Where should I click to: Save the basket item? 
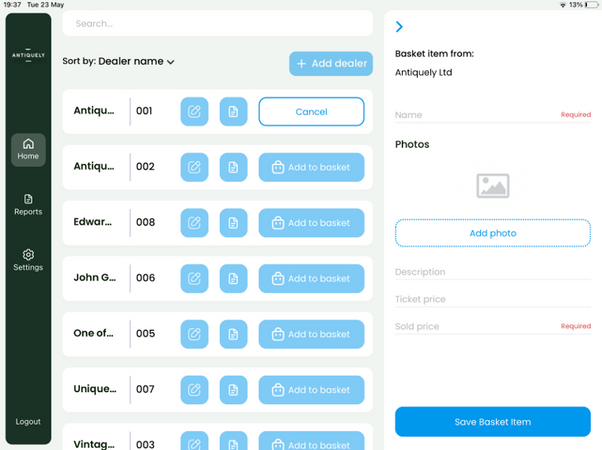point(493,422)
